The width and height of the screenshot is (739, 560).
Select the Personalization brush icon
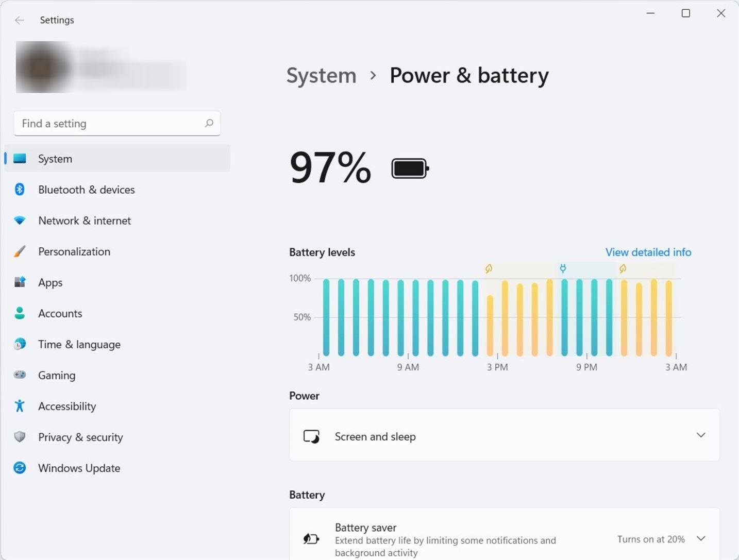pos(20,251)
